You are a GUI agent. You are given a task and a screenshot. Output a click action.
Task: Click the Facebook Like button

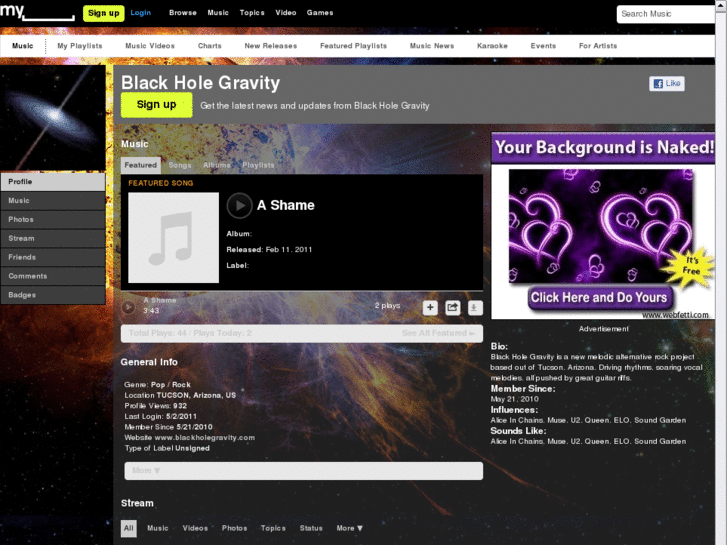click(x=667, y=83)
